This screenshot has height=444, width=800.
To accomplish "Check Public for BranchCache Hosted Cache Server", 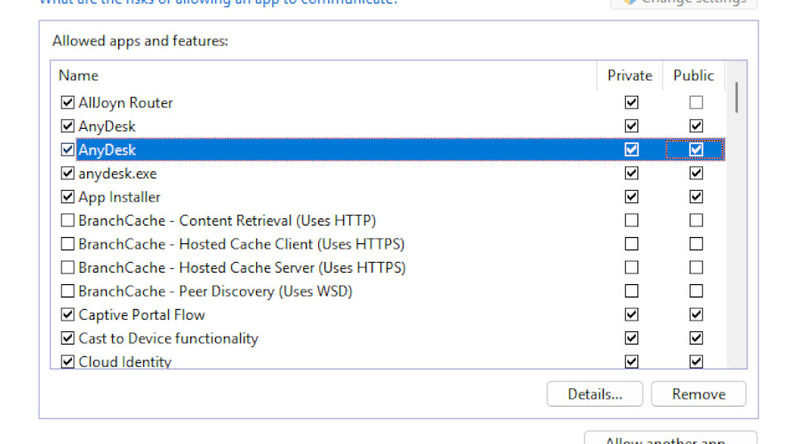I will [x=696, y=267].
